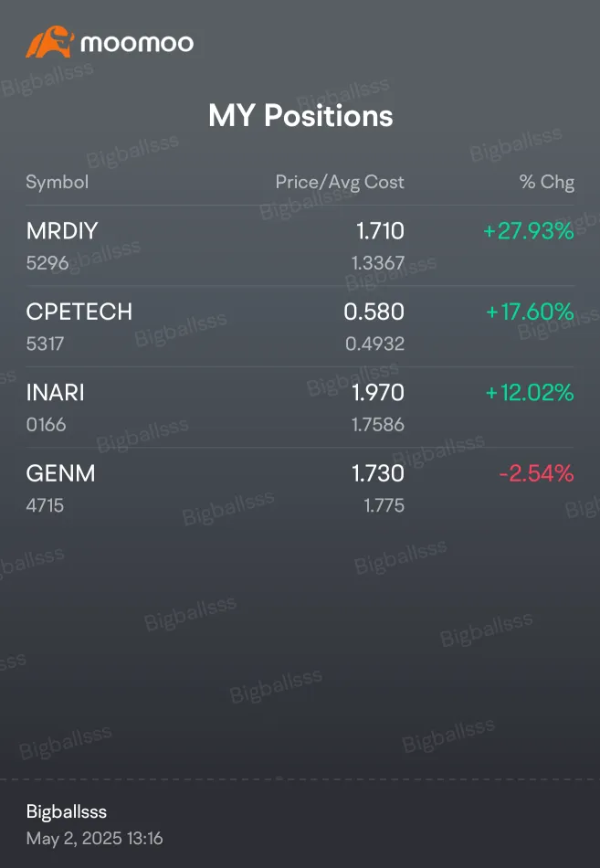600x868 pixels.
Task: Click the moomoo brand name text
Action: [x=137, y=43]
